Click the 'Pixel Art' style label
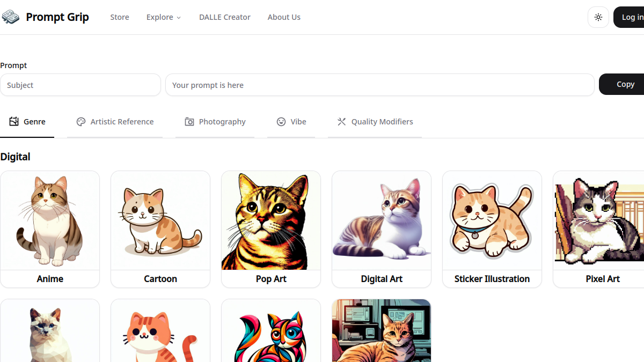 pyautogui.click(x=603, y=279)
